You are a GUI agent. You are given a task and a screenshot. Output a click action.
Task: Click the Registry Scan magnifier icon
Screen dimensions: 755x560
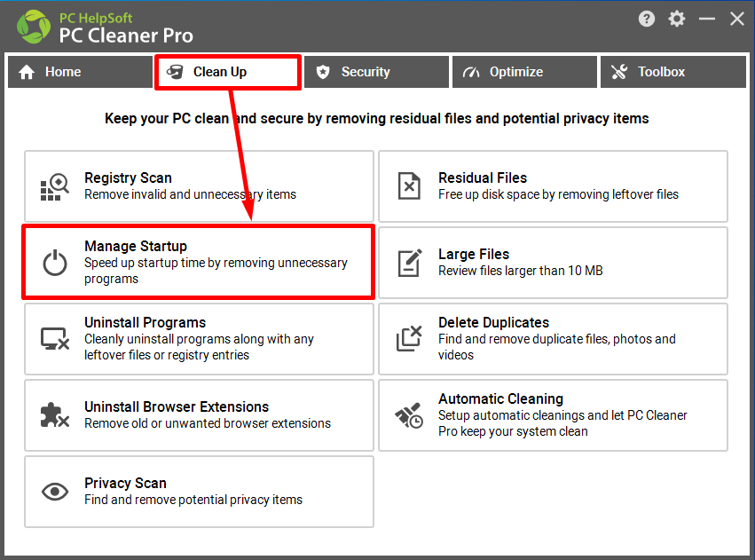click(55, 186)
